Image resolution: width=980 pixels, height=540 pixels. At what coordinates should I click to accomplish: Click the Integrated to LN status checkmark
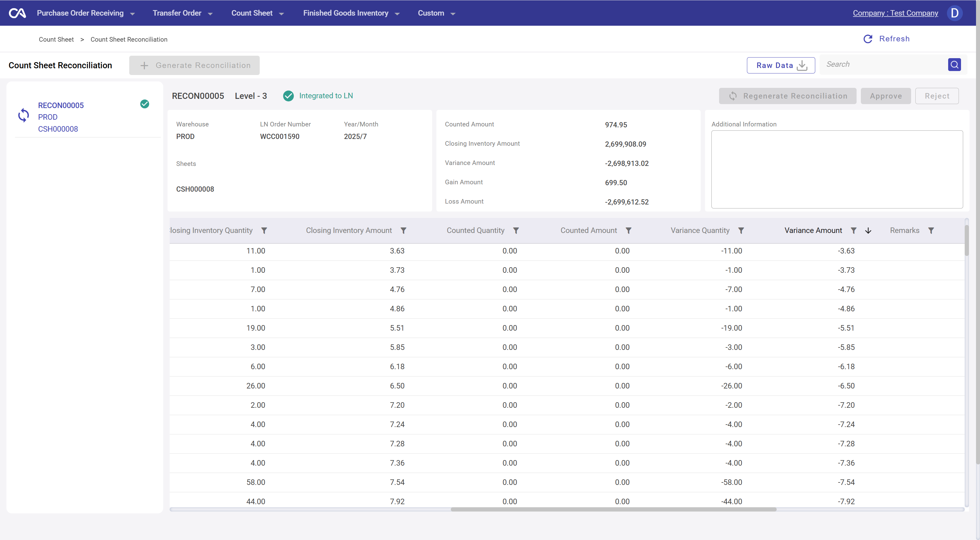click(288, 96)
